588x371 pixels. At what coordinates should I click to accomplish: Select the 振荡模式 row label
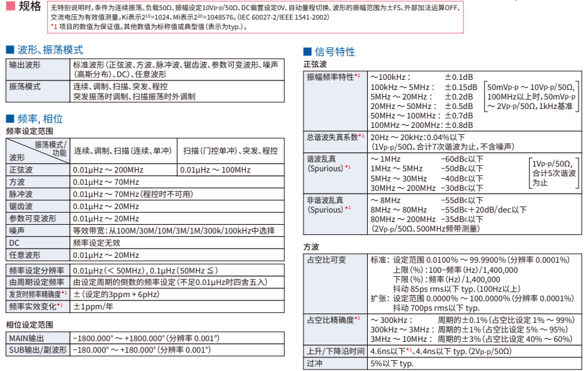(24, 87)
